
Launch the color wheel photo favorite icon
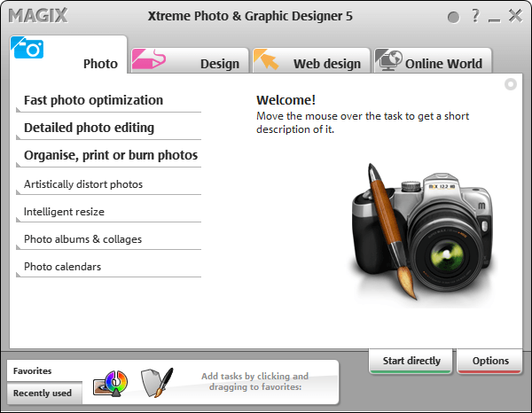point(111,384)
